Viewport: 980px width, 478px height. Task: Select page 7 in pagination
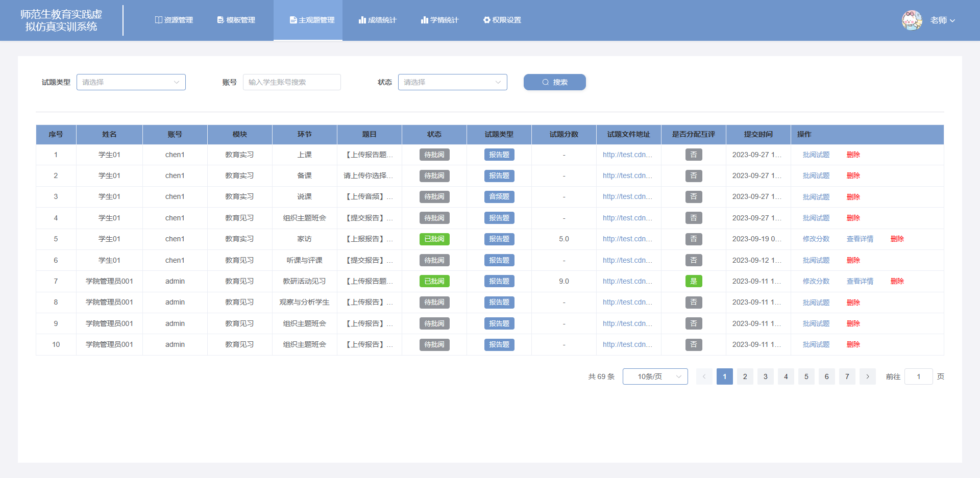coord(847,376)
